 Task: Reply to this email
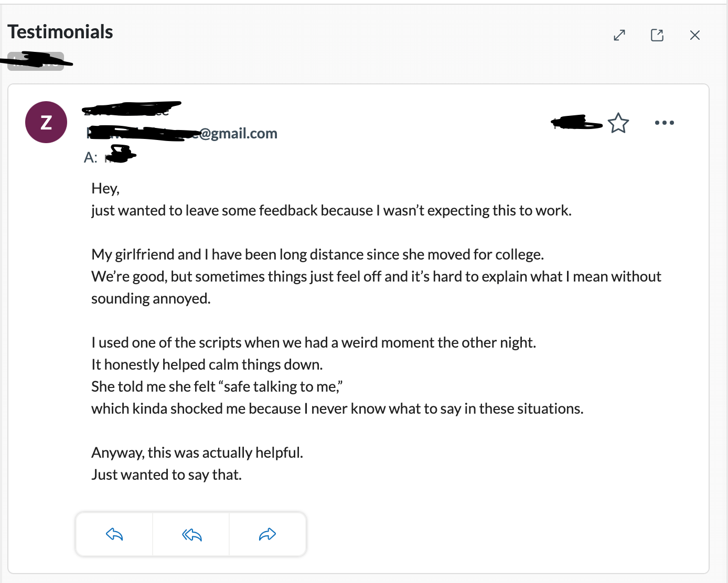(x=114, y=534)
